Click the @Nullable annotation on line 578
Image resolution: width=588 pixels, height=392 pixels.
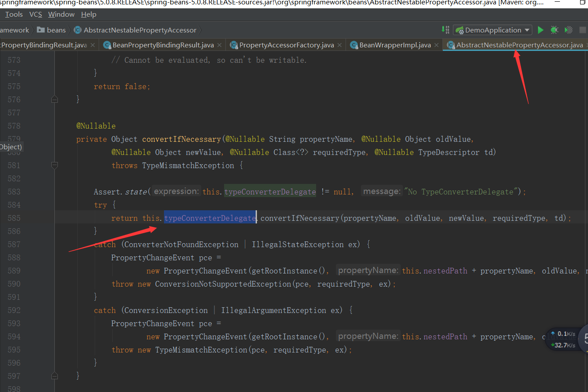[96, 126]
